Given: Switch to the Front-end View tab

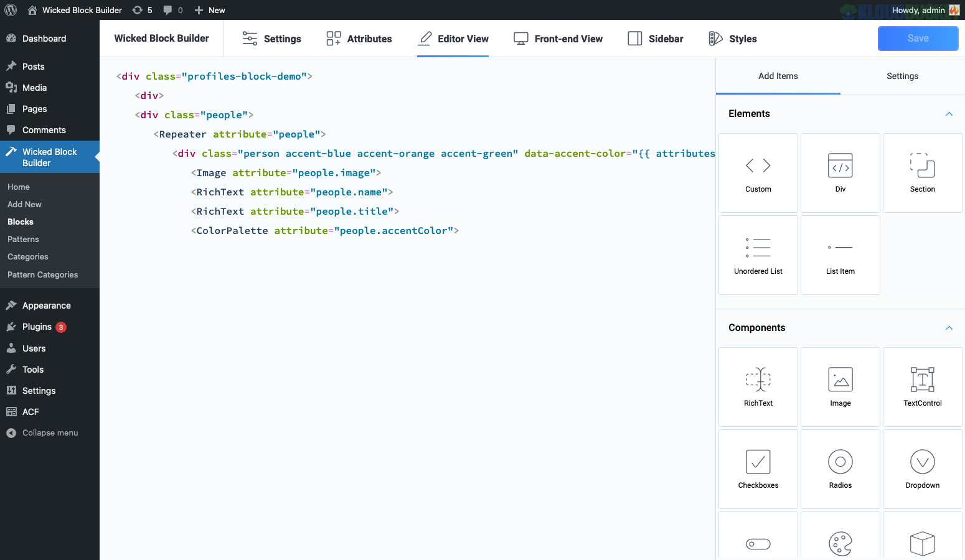Looking at the screenshot, I should click(558, 39).
